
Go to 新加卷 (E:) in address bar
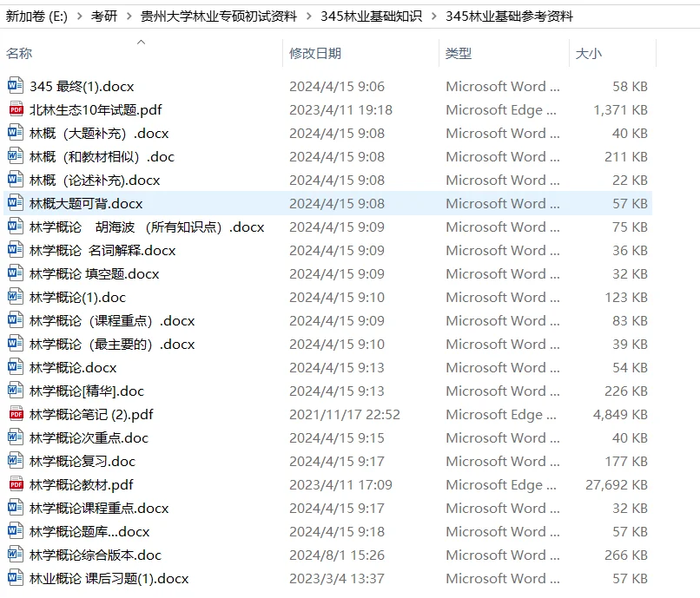36,16
